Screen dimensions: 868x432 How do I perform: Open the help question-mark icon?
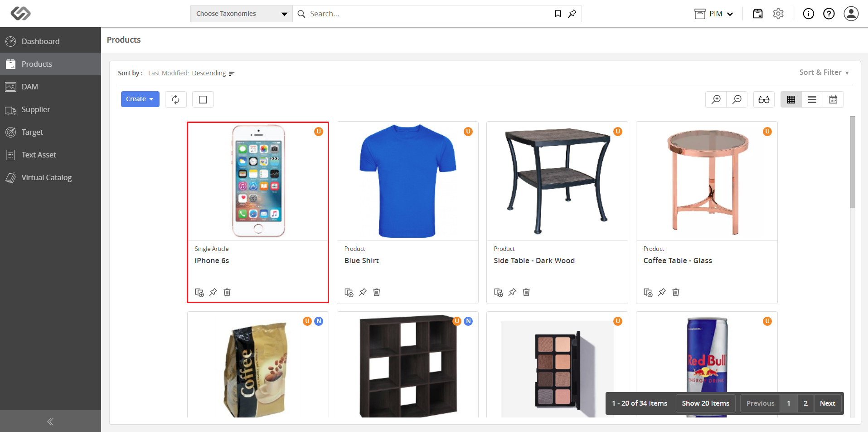coord(829,14)
